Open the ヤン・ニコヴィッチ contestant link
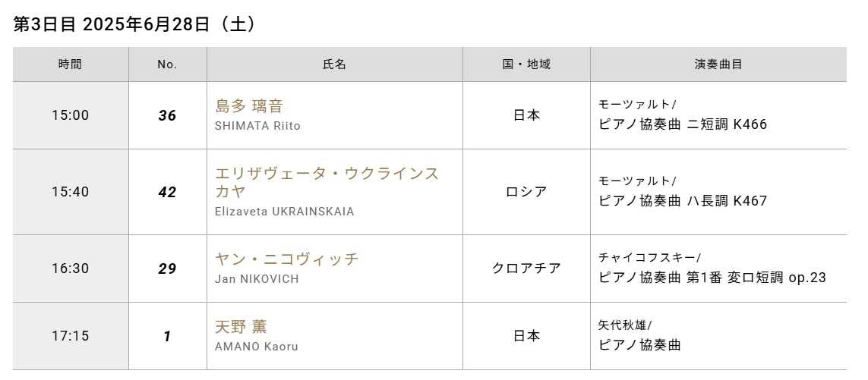 [x=287, y=259]
